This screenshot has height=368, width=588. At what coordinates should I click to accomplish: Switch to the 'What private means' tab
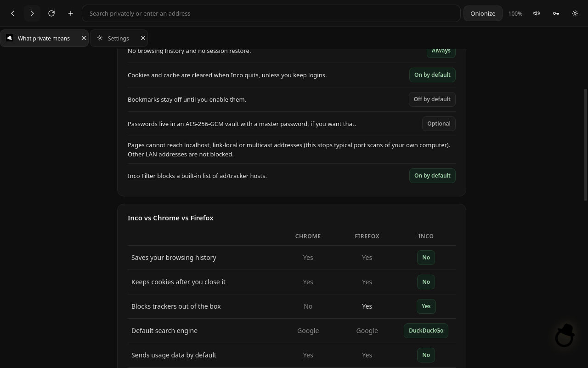pyautogui.click(x=44, y=38)
